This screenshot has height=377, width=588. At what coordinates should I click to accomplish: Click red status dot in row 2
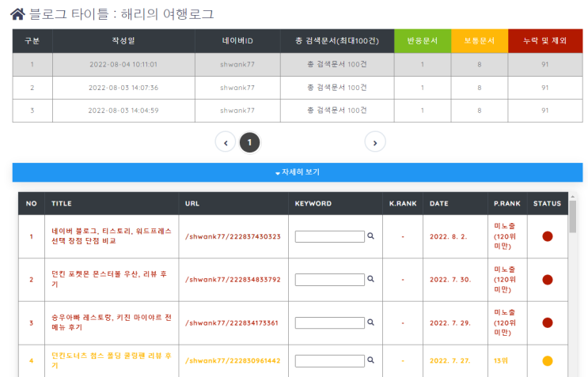click(x=548, y=280)
